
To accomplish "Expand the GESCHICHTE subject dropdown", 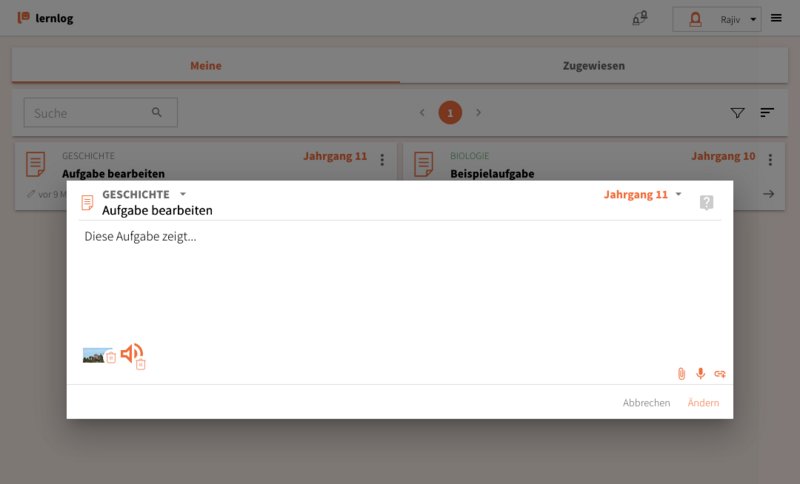I will [x=183, y=194].
